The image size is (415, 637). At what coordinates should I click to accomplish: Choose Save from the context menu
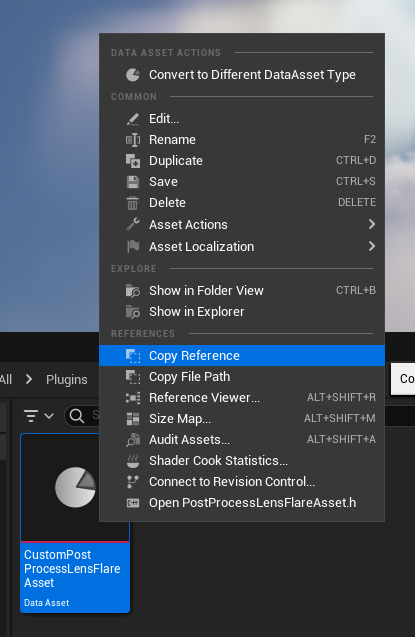242,182
